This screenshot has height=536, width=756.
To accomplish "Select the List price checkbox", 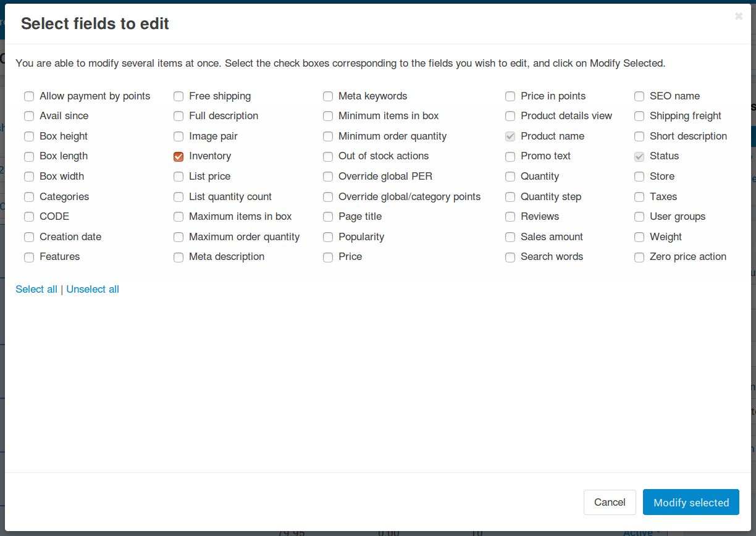I will 178,177.
